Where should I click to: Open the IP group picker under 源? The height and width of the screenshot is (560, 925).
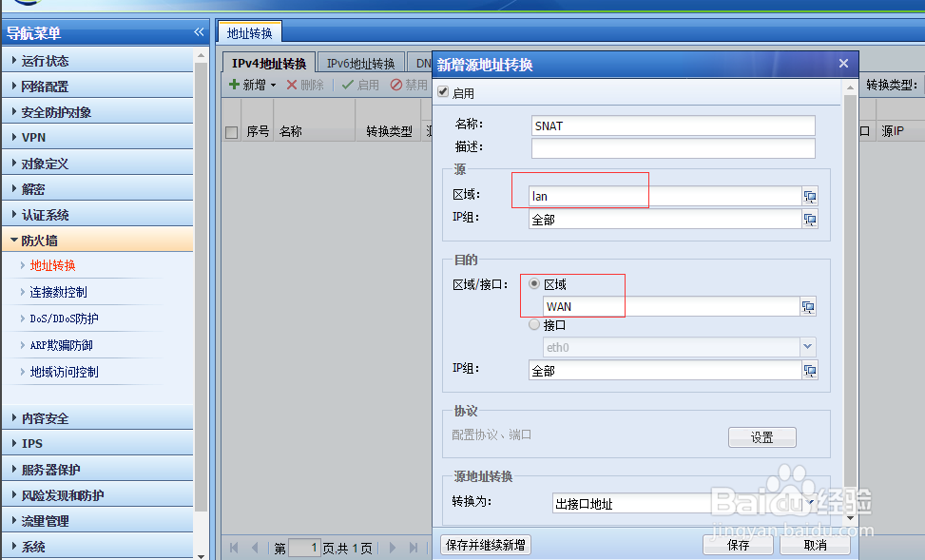click(x=809, y=219)
